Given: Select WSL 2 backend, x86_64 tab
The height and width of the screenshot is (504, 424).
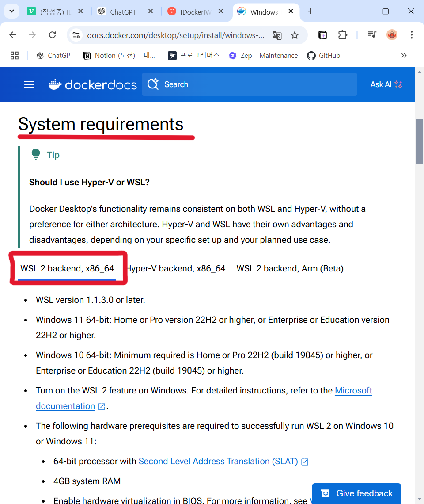Looking at the screenshot, I should [67, 269].
